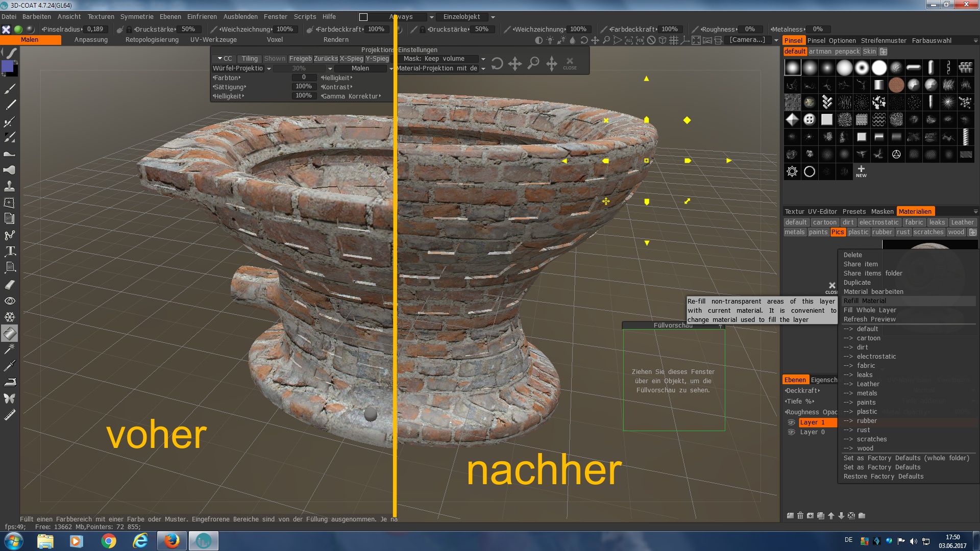
Task: Click the Tiling button
Action: point(250,59)
